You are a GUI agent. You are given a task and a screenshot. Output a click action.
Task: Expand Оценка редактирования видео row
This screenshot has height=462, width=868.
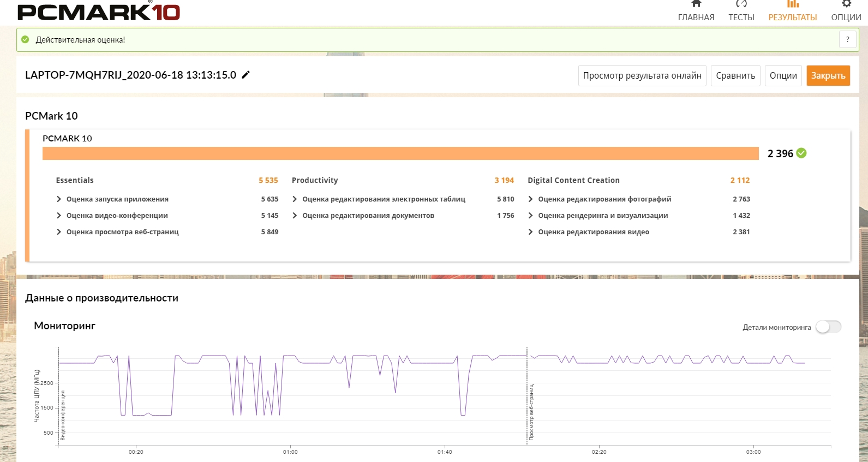[x=530, y=232]
